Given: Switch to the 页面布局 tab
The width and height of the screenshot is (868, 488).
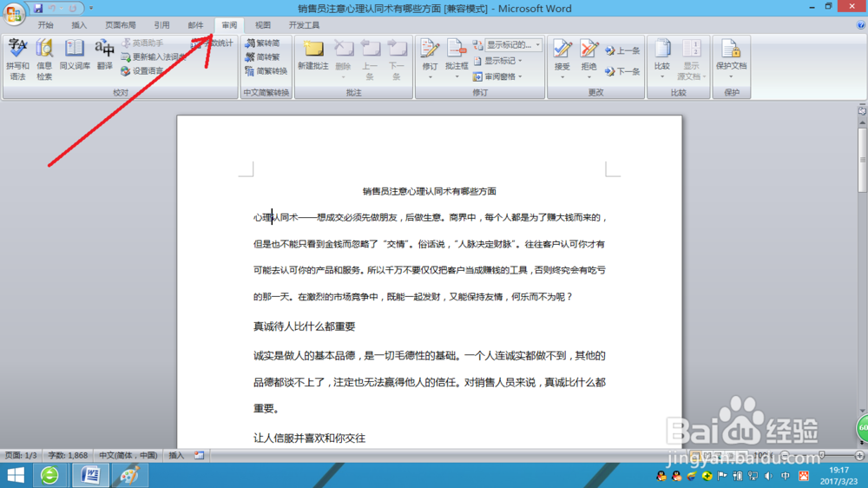Looking at the screenshot, I should [120, 25].
